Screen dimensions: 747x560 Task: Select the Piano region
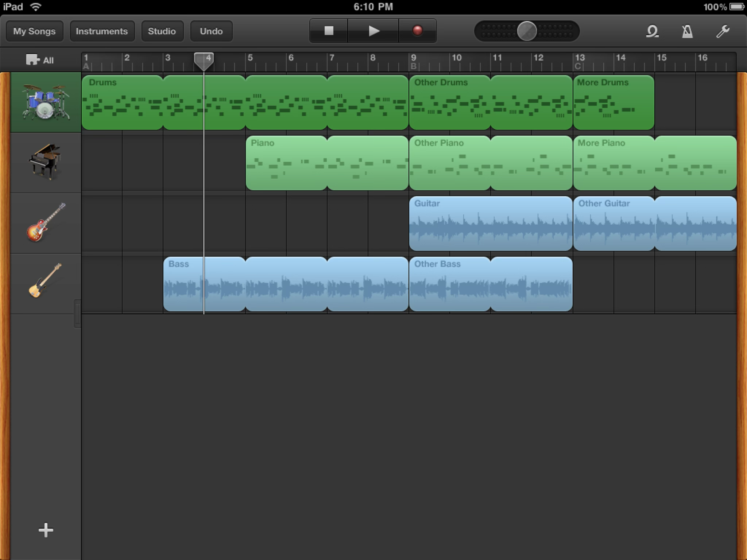[327, 163]
